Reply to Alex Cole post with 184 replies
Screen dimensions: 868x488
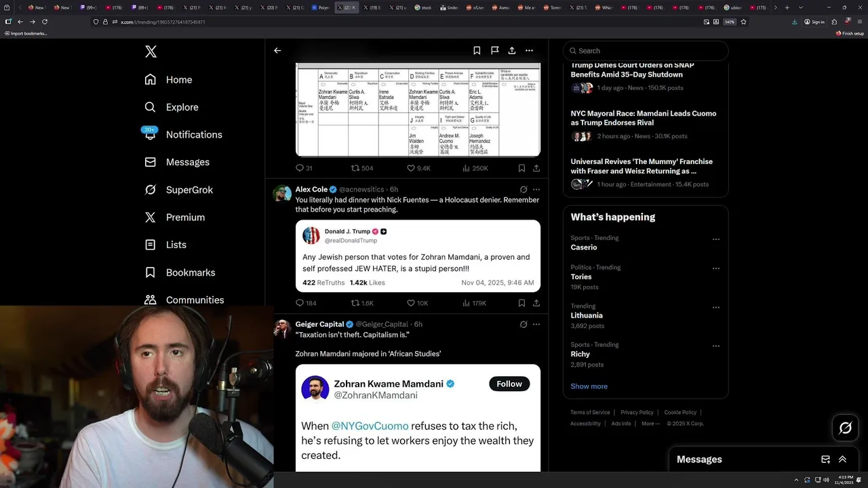(x=306, y=303)
